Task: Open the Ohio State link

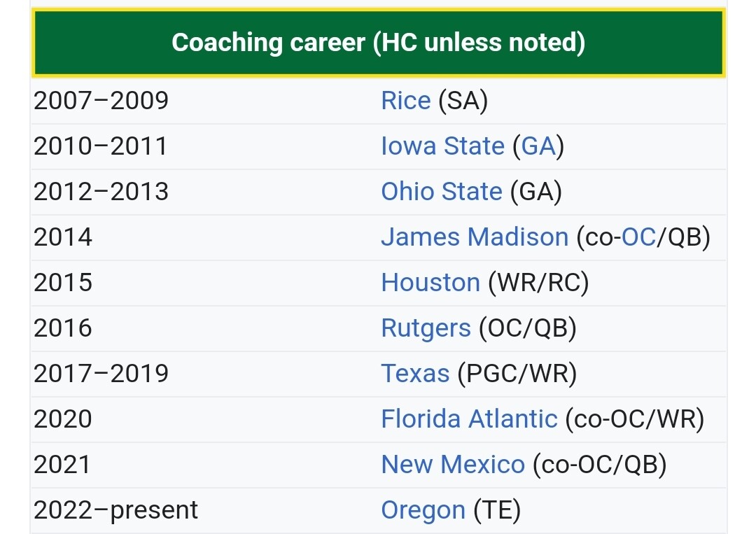Action: tap(442, 191)
